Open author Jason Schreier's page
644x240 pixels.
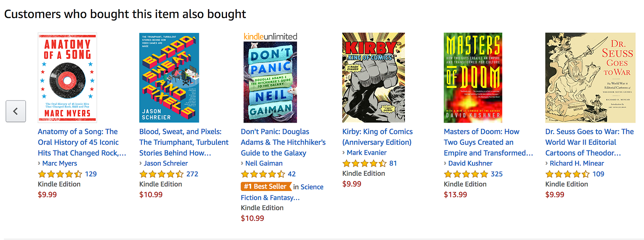tap(165, 163)
